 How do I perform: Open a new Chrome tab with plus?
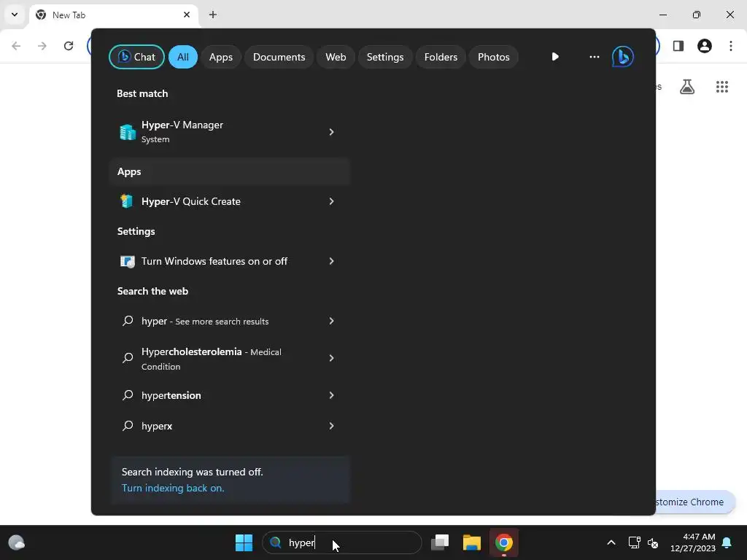[213, 15]
